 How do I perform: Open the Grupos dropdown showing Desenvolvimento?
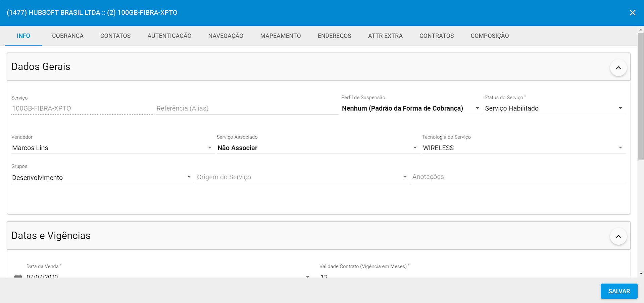pyautogui.click(x=102, y=177)
